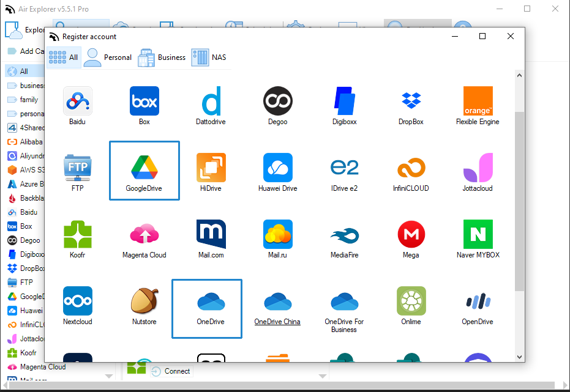Select AWS S3 in the sidebar list
This screenshot has height=392, width=570.
tap(24, 170)
